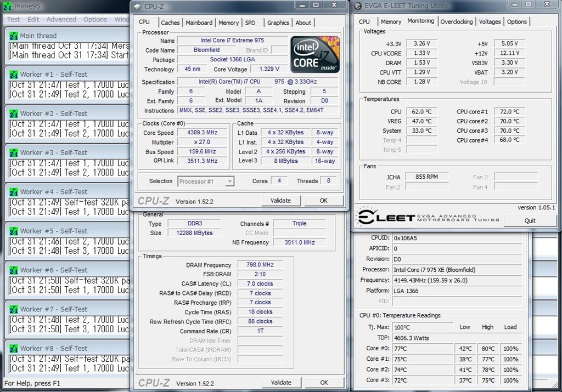Click the EVGA E-LEET title bar icon
The height and width of the screenshot is (392, 562).
[x=358, y=6]
